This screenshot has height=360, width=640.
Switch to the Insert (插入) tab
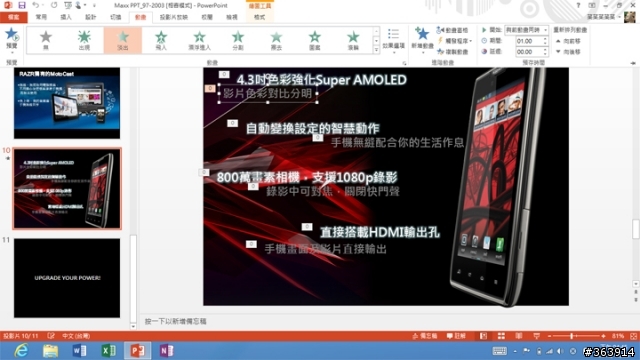pyautogui.click(x=66, y=17)
